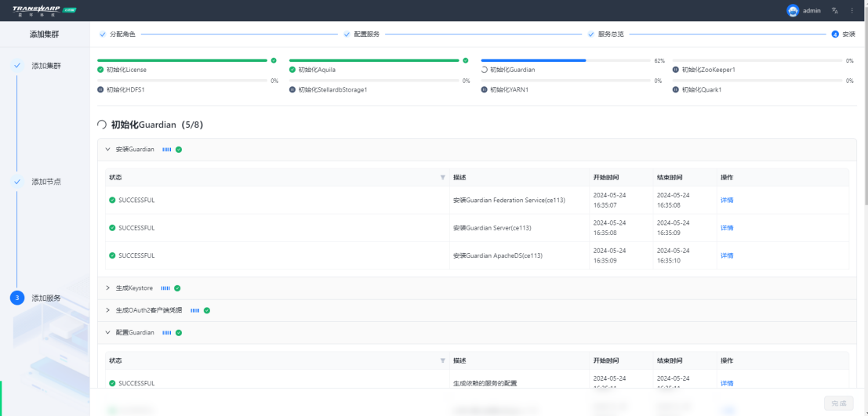This screenshot has width=868, height=416.
Task: Click success icon in ApacheDS row
Action: click(112, 255)
